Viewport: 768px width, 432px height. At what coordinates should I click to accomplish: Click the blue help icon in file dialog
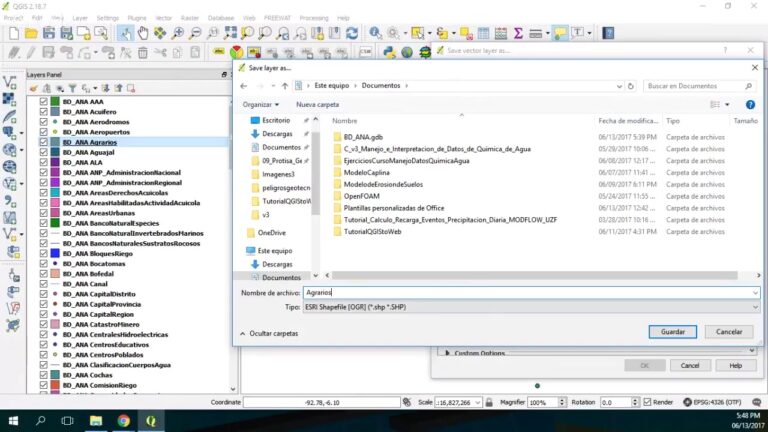click(x=750, y=105)
